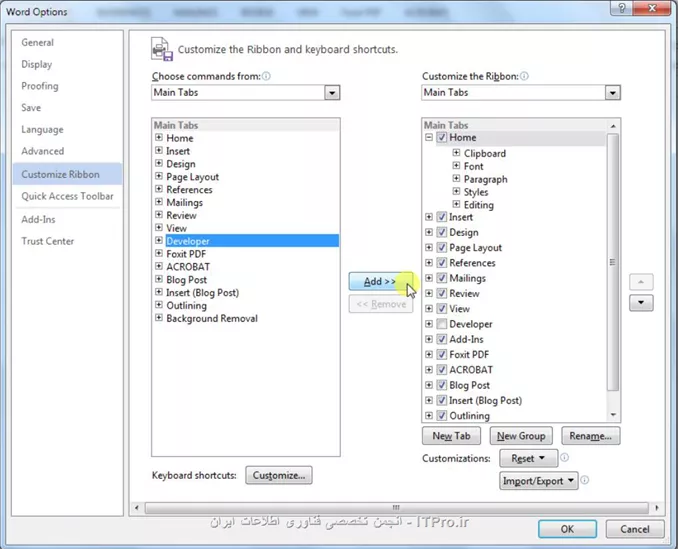Click the ribbon list scroll down arrow
The height and width of the screenshot is (549, 678).
[613, 415]
